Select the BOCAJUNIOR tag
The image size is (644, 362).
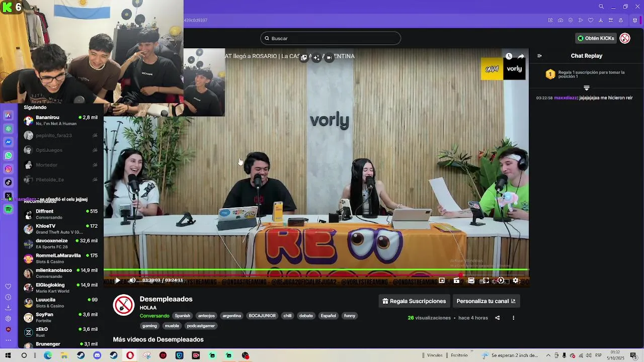click(262, 316)
